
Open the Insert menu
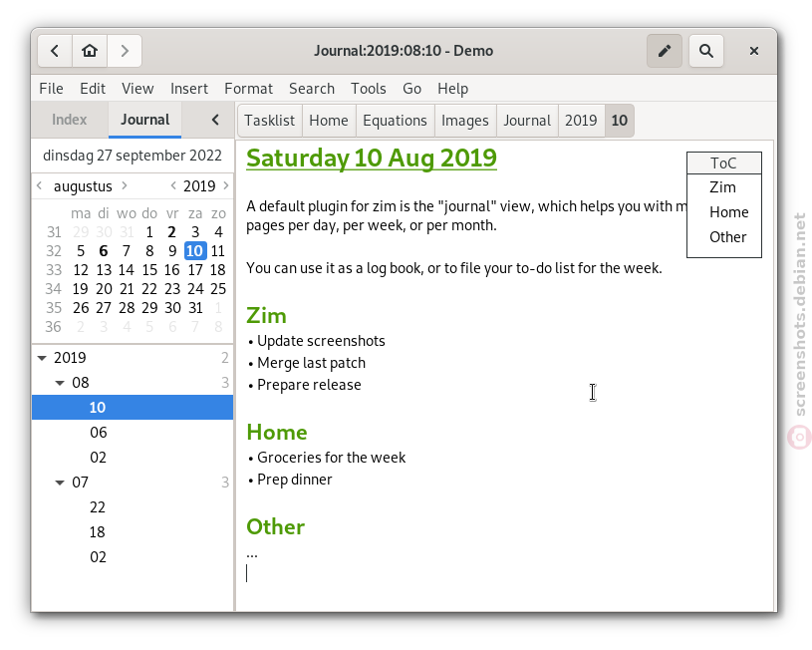(189, 89)
